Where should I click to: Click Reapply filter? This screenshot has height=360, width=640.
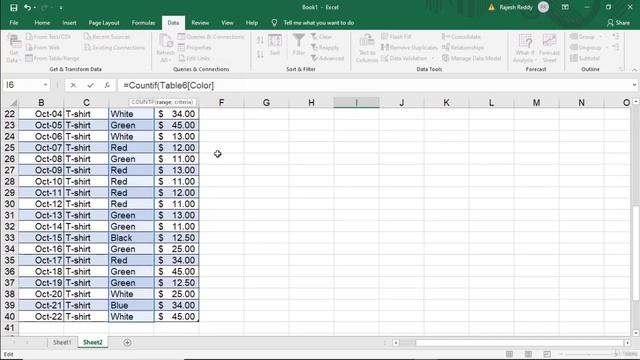pyautogui.click(x=325, y=47)
